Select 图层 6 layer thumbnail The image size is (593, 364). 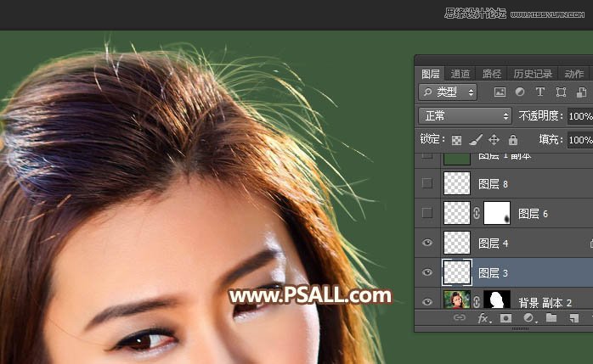point(457,213)
